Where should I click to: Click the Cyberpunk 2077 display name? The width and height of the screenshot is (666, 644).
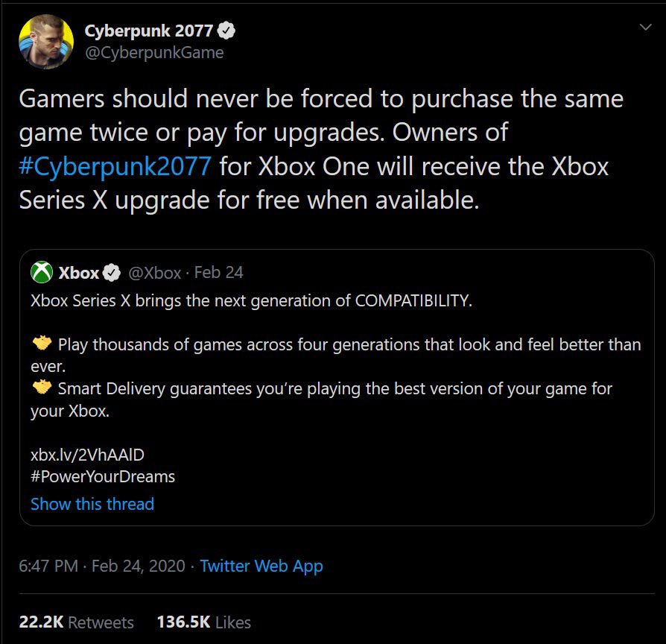pyautogui.click(x=149, y=31)
